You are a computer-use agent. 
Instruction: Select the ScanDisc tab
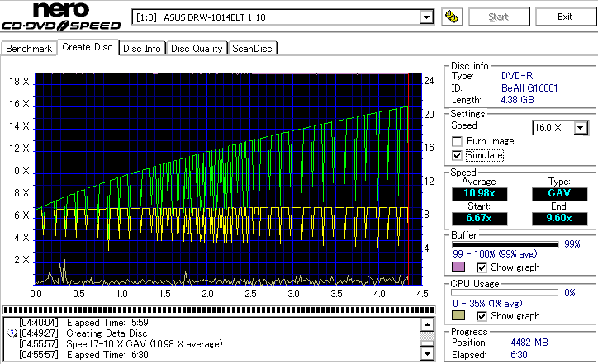click(253, 49)
